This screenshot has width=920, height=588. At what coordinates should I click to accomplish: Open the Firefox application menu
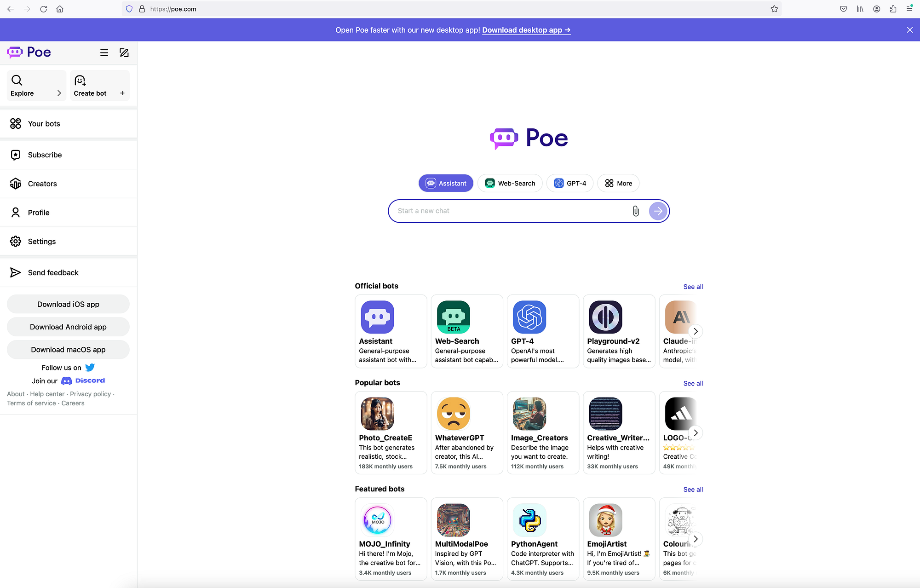point(909,8)
